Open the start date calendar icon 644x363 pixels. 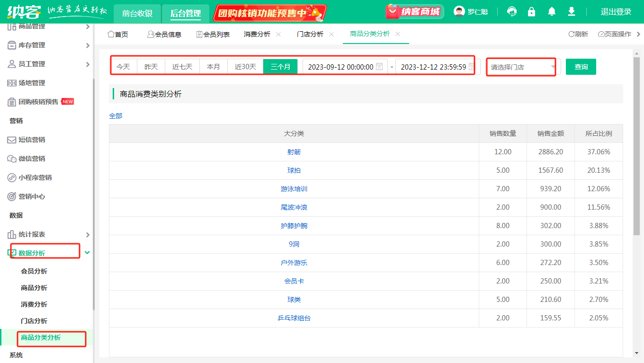[x=379, y=67]
